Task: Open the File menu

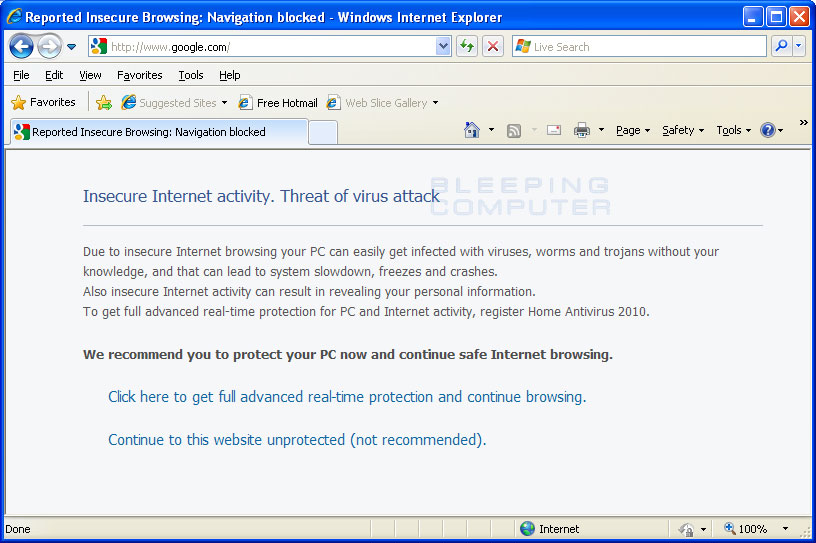Action: click(21, 75)
